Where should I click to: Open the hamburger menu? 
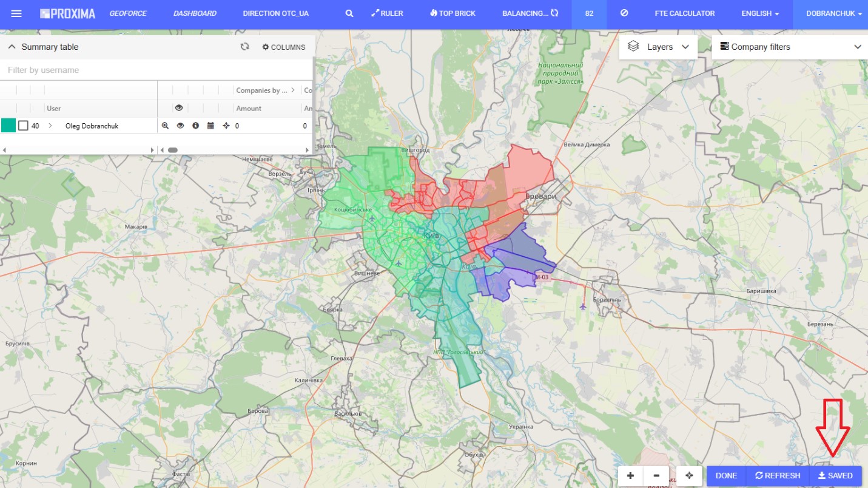[x=16, y=13]
